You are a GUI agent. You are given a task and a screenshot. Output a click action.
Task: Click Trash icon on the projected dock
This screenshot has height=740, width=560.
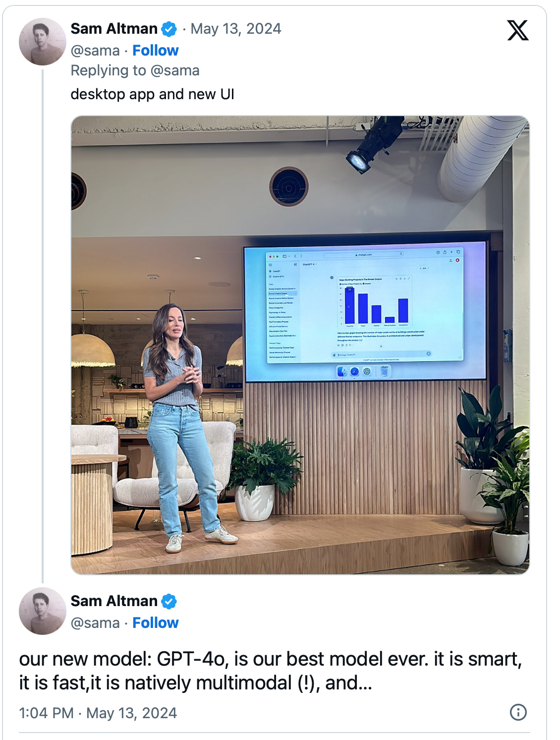coord(384,371)
